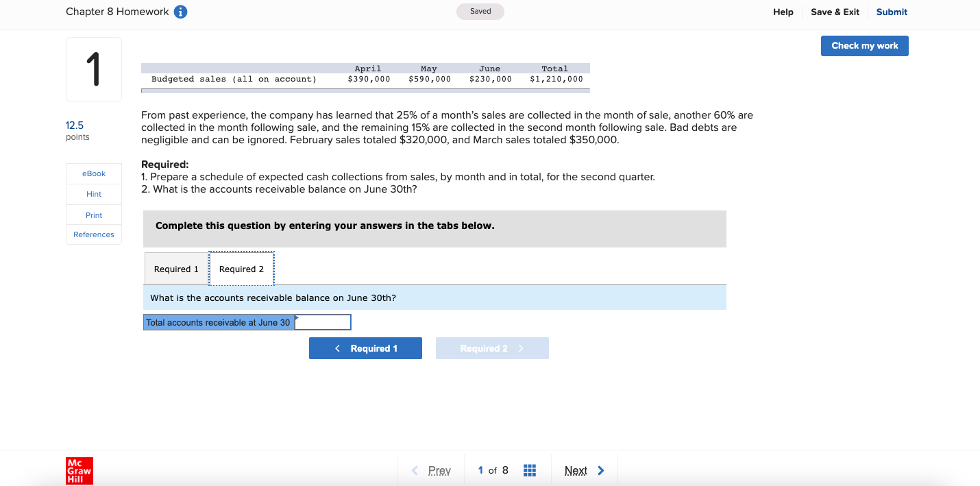
Task: Open the question grid icon
Action: point(529,470)
